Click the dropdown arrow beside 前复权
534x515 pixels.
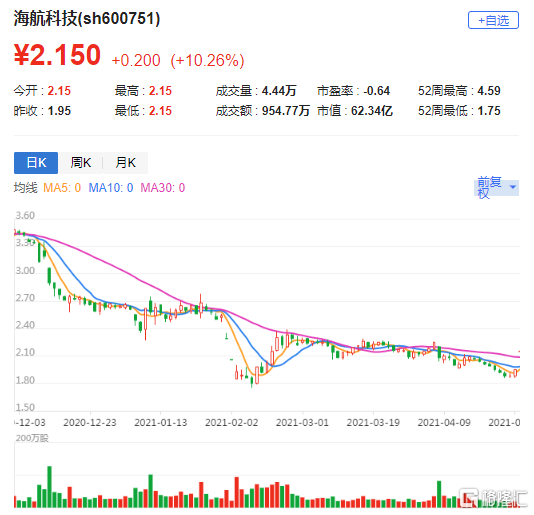[512, 187]
